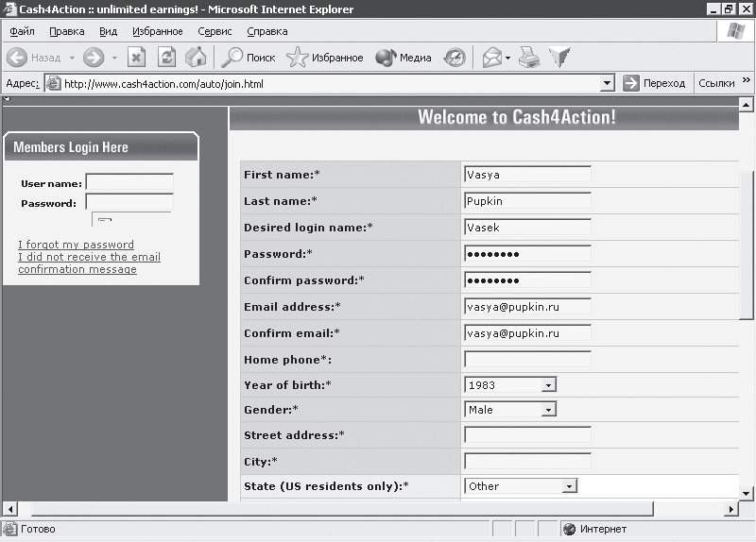The image size is (756, 542).
Task: Click the Internet zone globe icon in status bar
Action: pyautogui.click(x=570, y=529)
